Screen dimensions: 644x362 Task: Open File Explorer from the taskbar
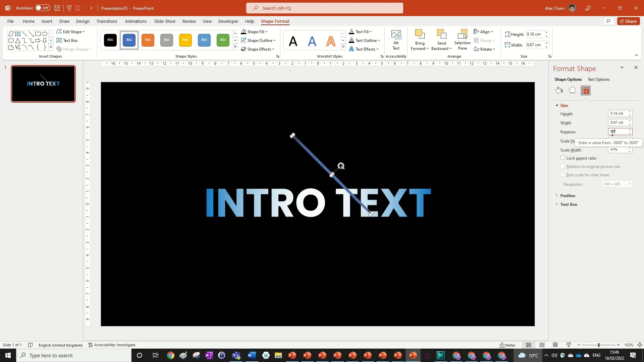[x=278, y=355]
